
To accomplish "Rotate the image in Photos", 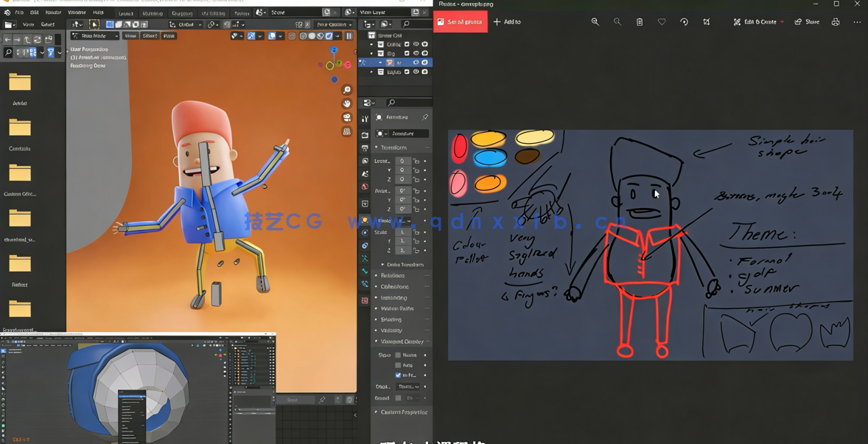I will click(684, 22).
